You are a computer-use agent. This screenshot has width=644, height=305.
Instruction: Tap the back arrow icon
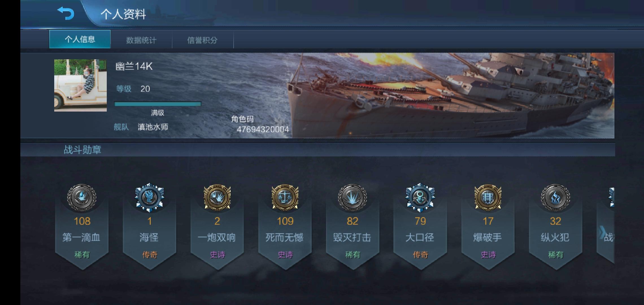coord(66,13)
